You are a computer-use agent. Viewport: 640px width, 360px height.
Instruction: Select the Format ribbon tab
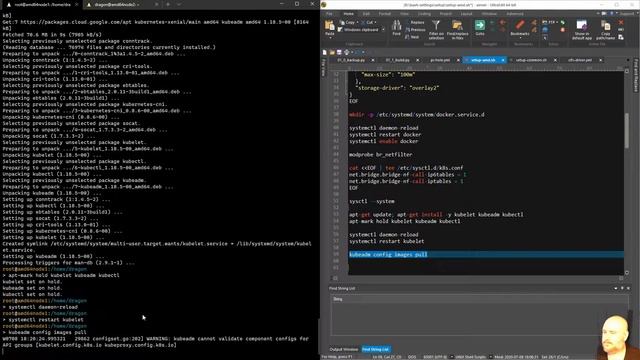click(x=384, y=14)
